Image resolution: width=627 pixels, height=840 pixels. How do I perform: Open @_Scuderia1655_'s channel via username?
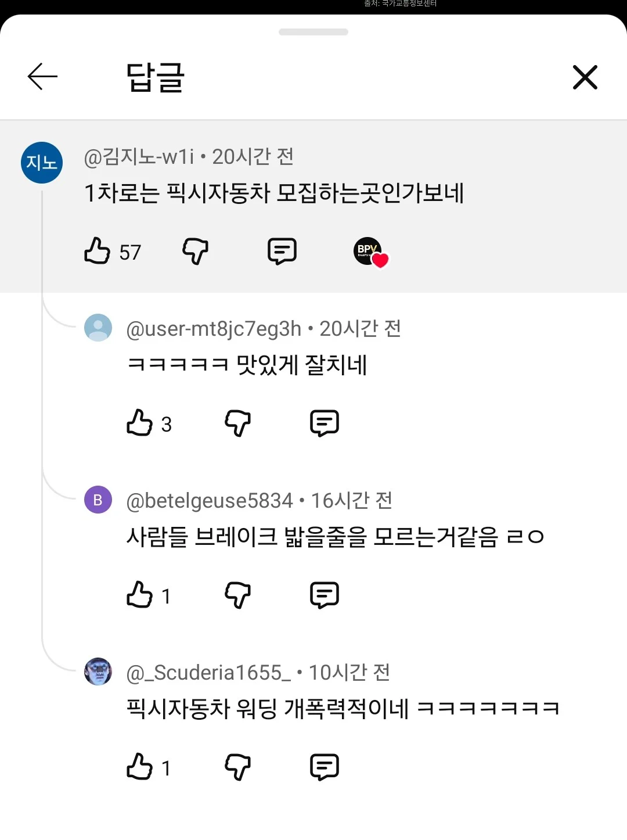click(208, 673)
